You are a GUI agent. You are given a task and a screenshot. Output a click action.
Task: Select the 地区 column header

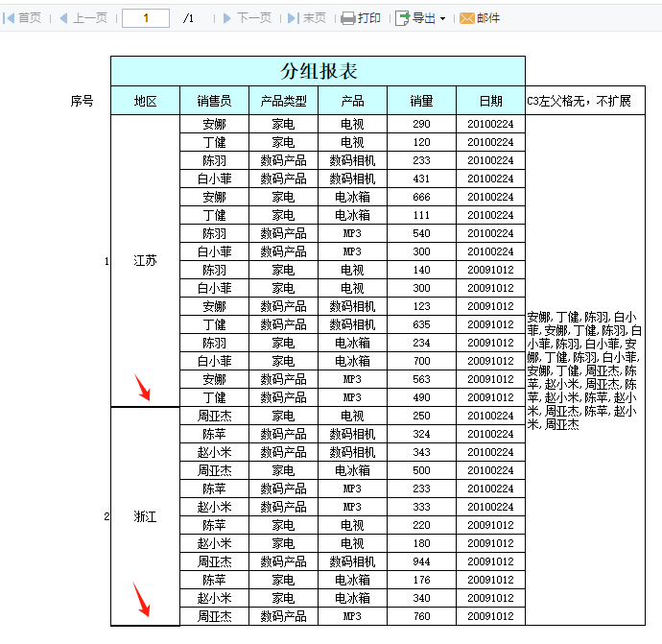pos(145,101)
